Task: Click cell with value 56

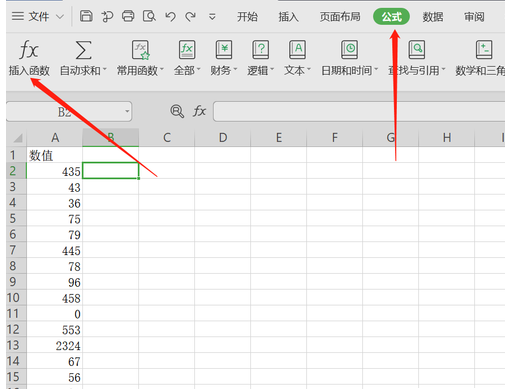Action: pyautogui.click(x=55, y=377)
